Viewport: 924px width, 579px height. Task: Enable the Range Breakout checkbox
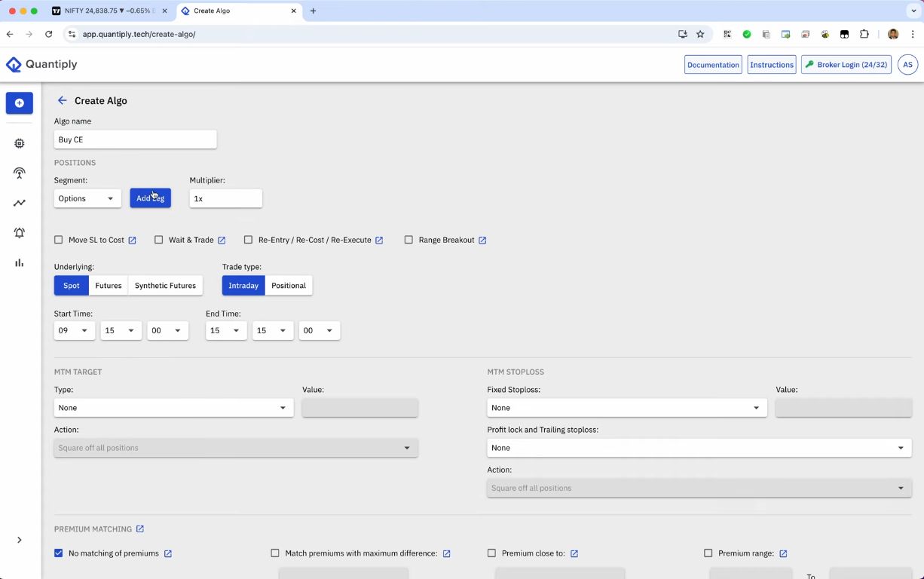point(408,240)
